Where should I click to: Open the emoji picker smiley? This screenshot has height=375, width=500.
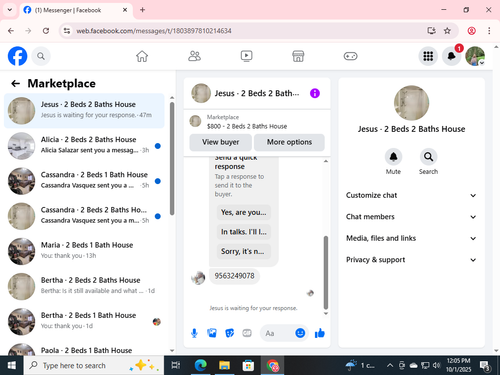point(300,333)
